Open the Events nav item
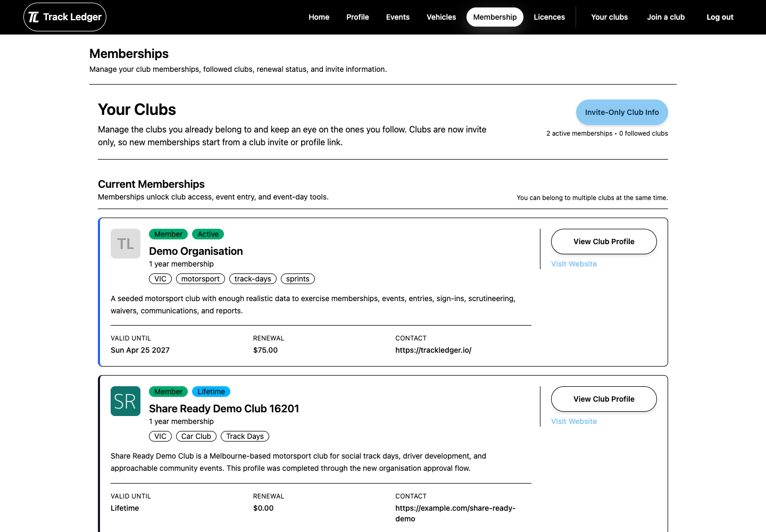This screenshot has height=532, width=766. (x=398, y=17)
